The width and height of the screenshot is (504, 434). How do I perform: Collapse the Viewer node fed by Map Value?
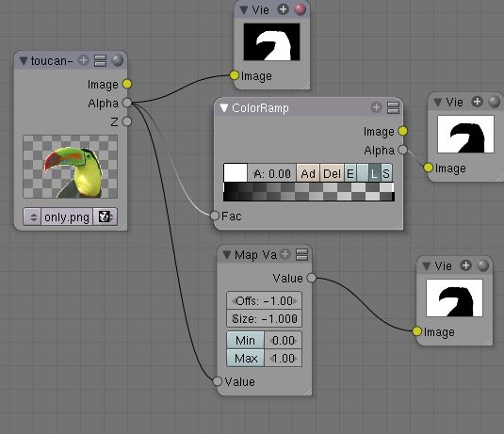pos(427,266)
